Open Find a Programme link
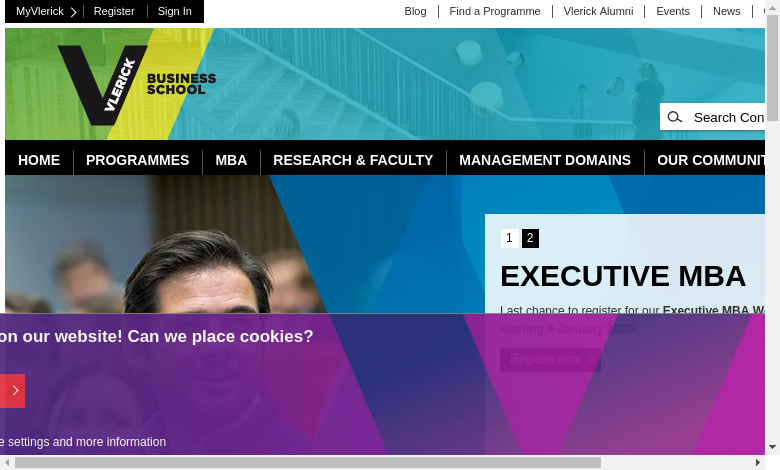The width and height of the screenshot is (780, 470). point(495,11)
